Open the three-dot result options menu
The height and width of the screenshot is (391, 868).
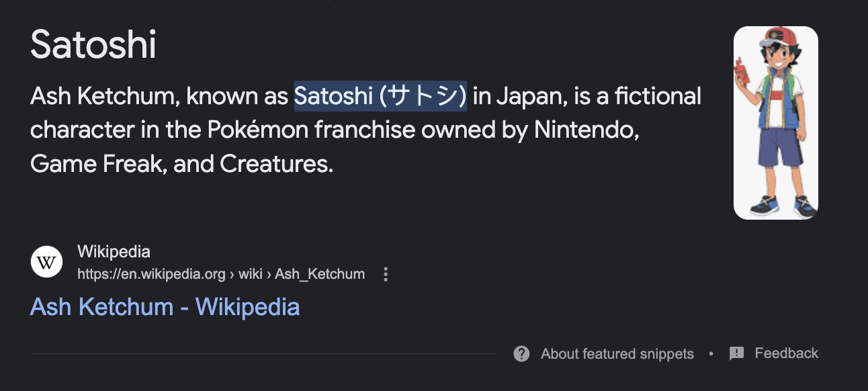click(x=386, y=274)
